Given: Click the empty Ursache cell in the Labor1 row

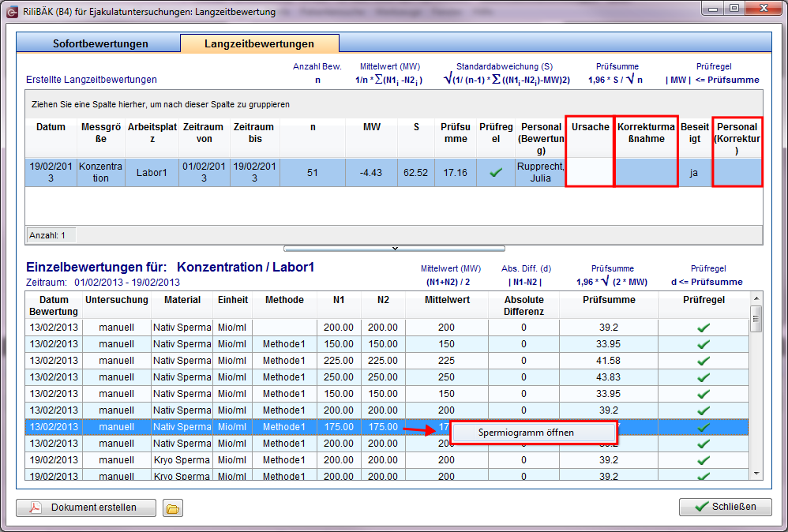Looking at the screenshot, I should point(590,173).
